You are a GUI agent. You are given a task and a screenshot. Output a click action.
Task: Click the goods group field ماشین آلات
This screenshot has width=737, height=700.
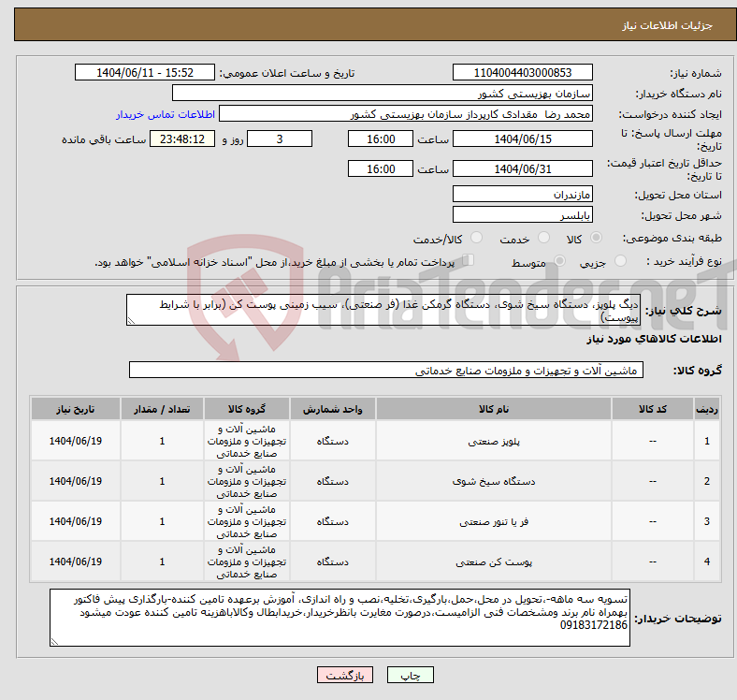(x=386, y=371)
